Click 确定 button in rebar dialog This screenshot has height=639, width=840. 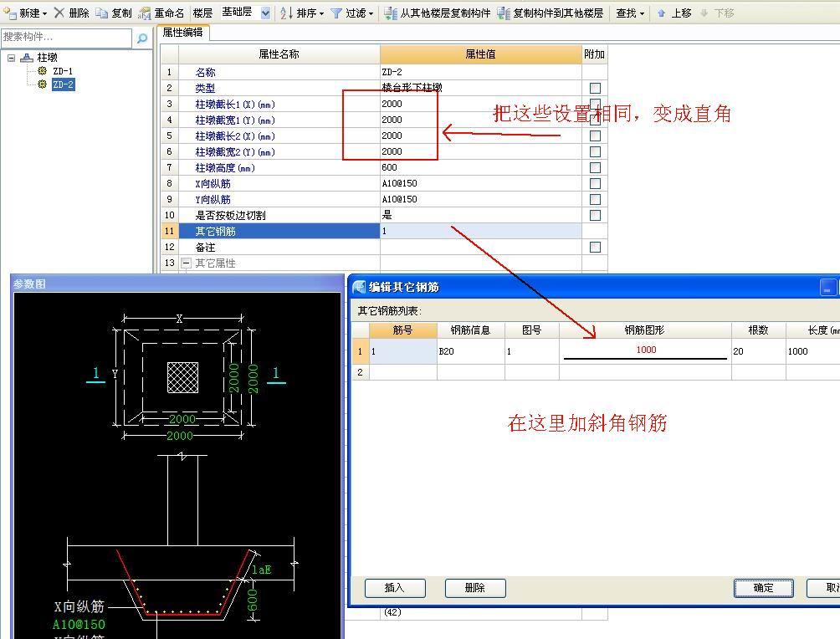click(x=763, y=588)
